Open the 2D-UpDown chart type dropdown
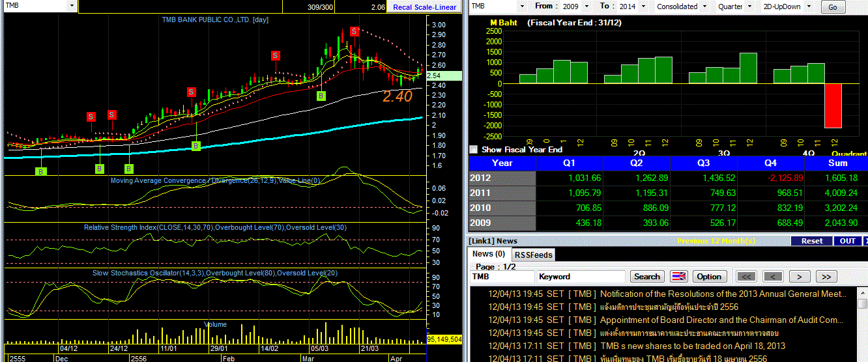868x362 pixels. 810,6
